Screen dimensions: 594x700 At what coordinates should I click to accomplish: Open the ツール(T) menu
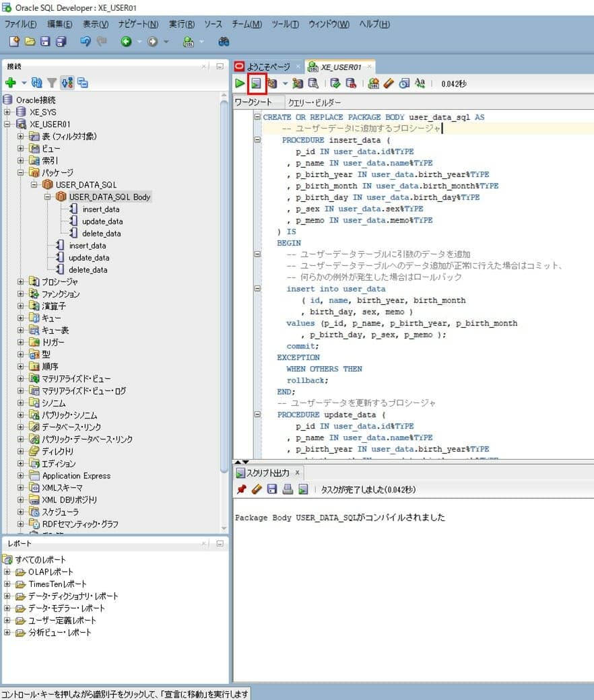click(x=285, y=24)
